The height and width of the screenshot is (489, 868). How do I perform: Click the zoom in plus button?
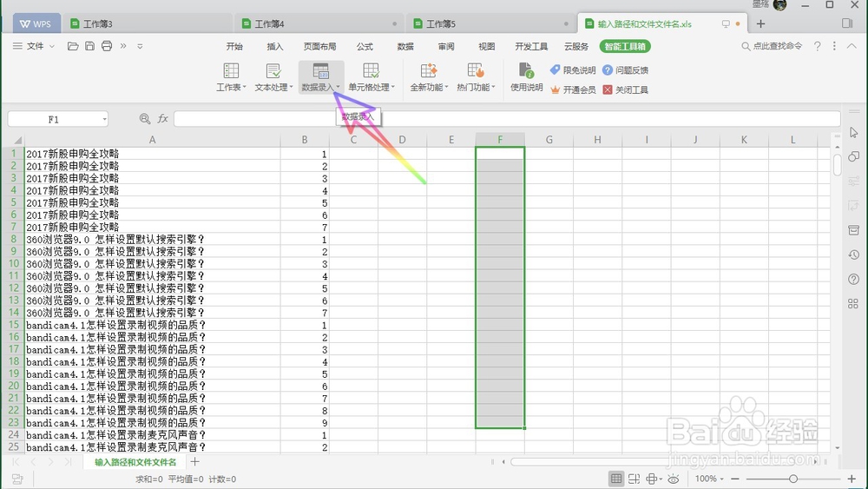point(852,479)
